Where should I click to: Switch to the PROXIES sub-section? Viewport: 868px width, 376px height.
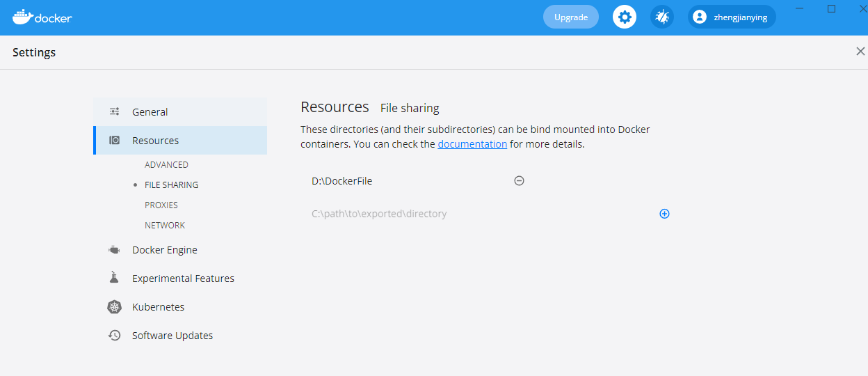[x=161, y=205]
